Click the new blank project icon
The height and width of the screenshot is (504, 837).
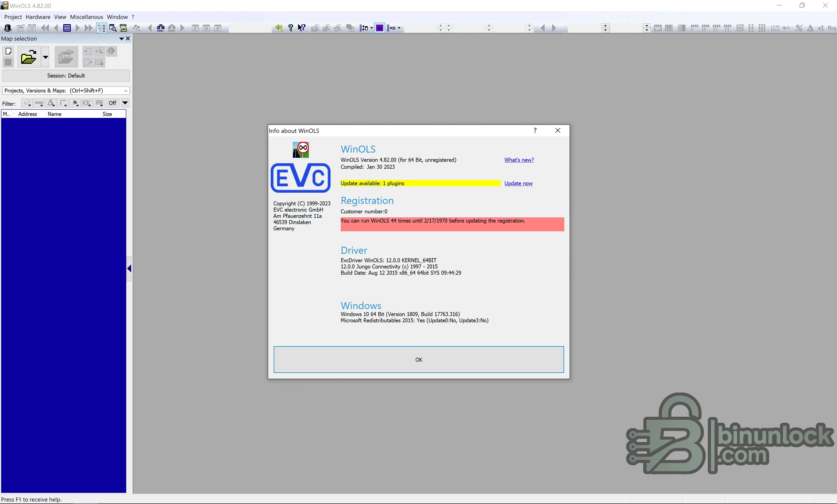[8, 51]
